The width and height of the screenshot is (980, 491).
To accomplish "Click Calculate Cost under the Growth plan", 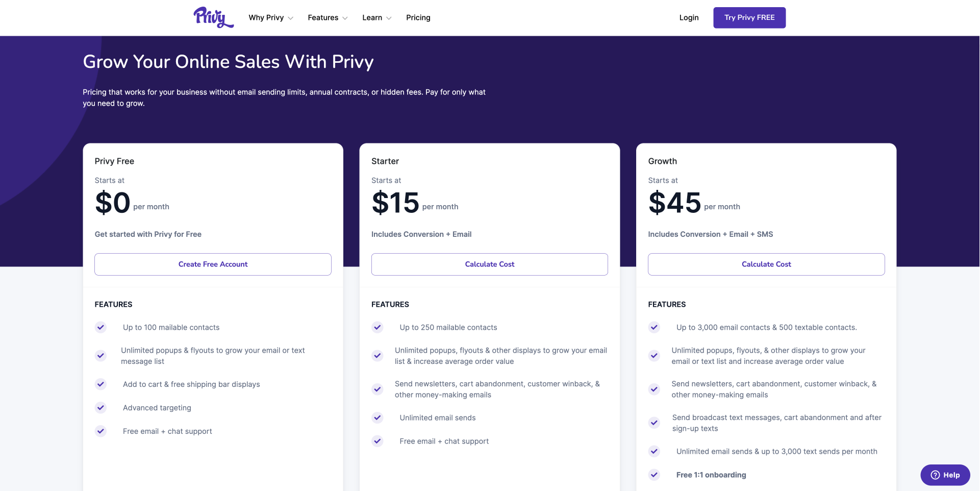I will (x=766, y=264).
